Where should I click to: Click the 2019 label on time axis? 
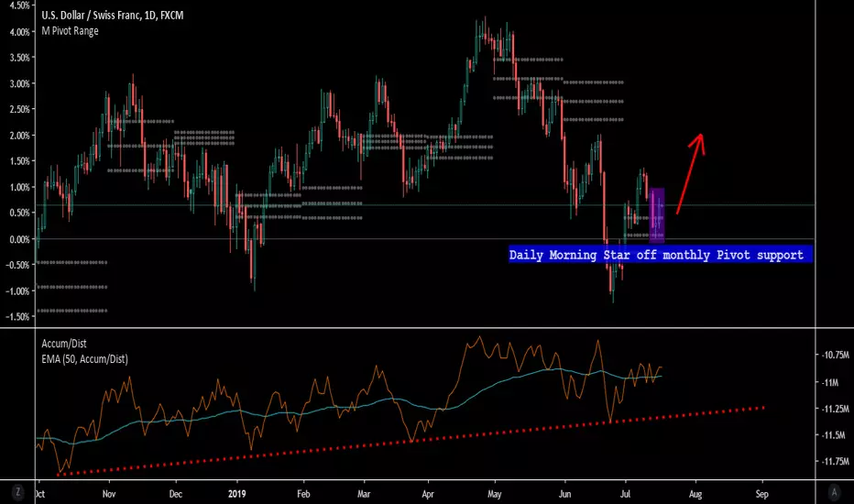click(237, 494)
